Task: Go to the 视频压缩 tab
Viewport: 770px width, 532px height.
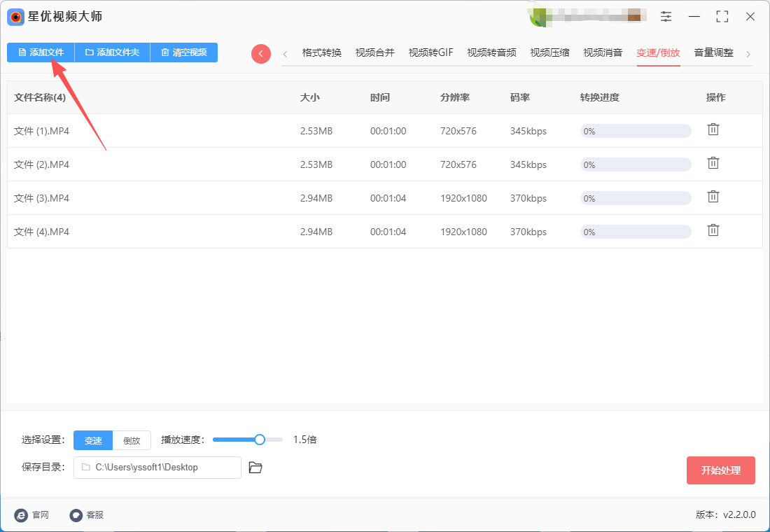Action: (x=549, y=52)
